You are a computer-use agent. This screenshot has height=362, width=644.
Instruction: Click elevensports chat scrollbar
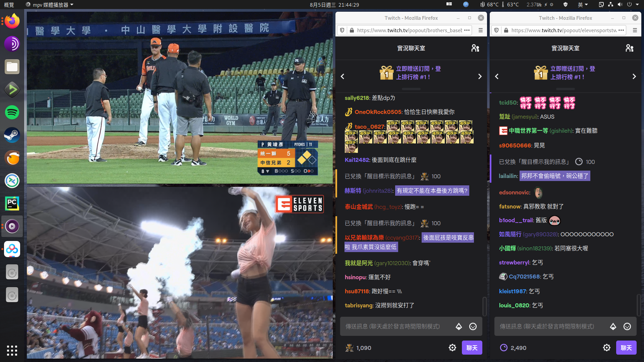639,305
